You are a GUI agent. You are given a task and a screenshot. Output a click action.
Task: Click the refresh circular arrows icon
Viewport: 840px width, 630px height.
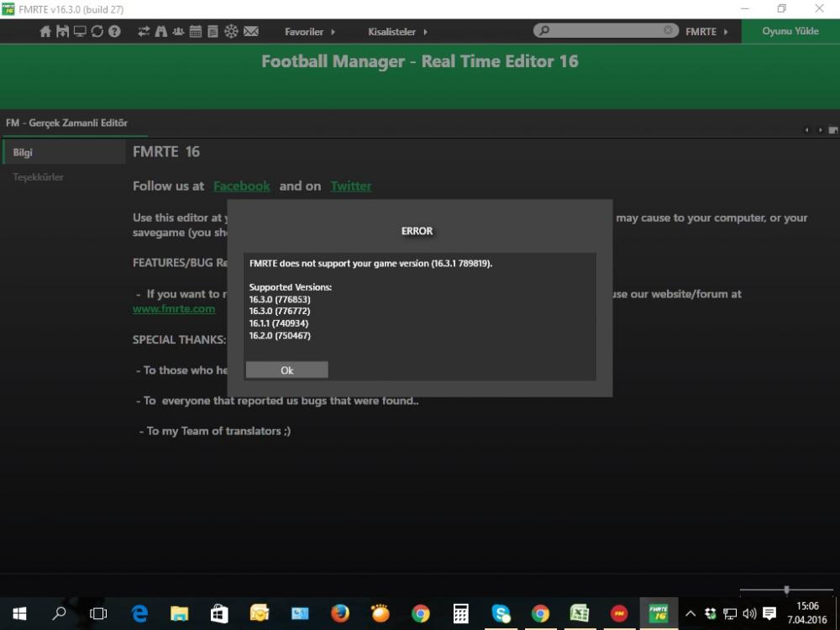[97, 32]
